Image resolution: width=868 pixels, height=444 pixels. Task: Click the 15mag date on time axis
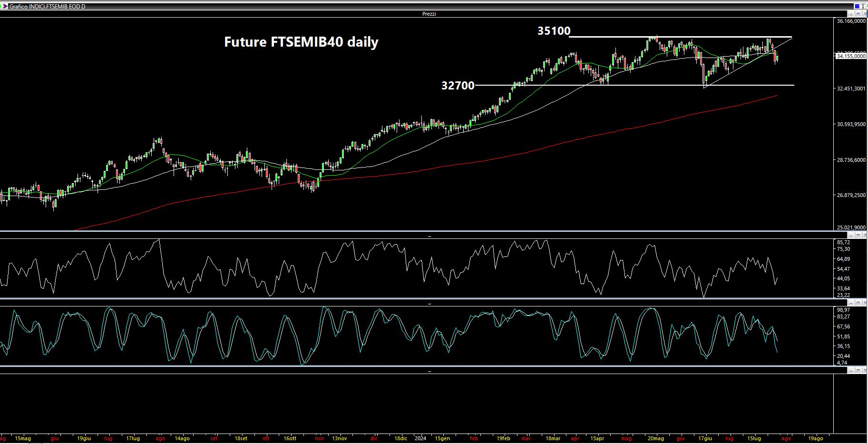tap(23, 438)
